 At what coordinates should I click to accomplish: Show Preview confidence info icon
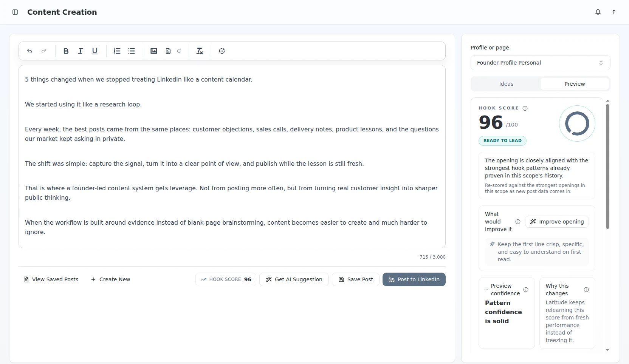point(526,290)
